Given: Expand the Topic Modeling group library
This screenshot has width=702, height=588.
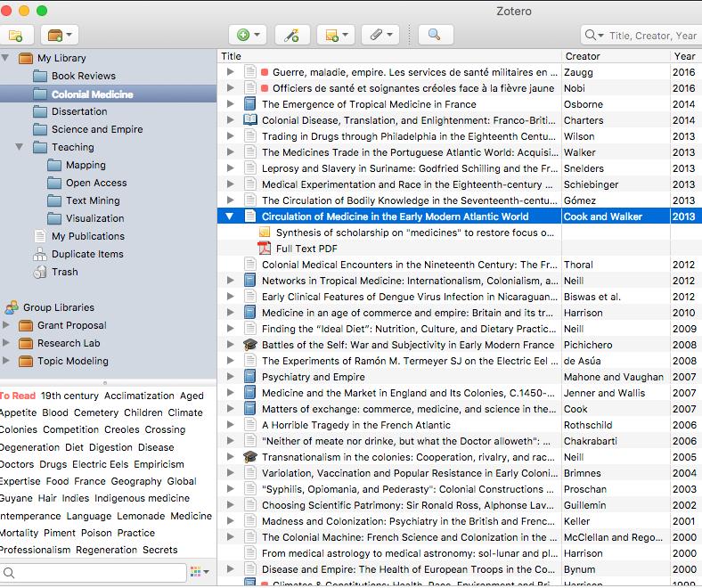Looking at the screenshot, I should pos(6,361).
